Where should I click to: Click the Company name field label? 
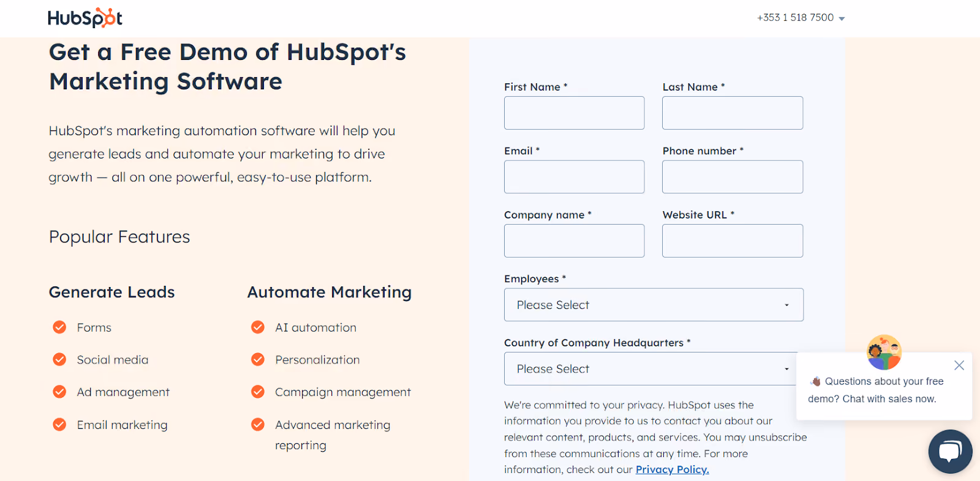pyautogui.click(x=548, y=215)
